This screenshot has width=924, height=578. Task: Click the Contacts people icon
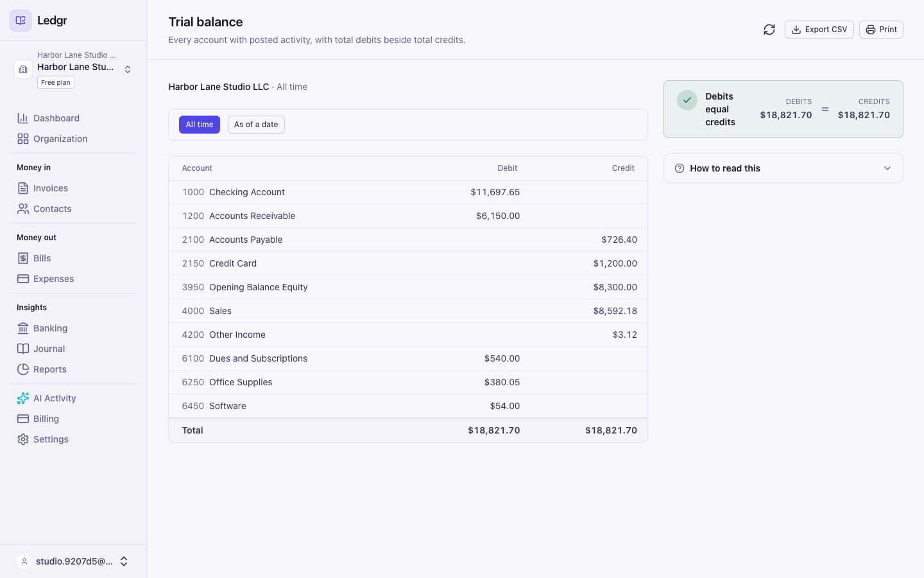pyautogui.click(x=23, y=209)
